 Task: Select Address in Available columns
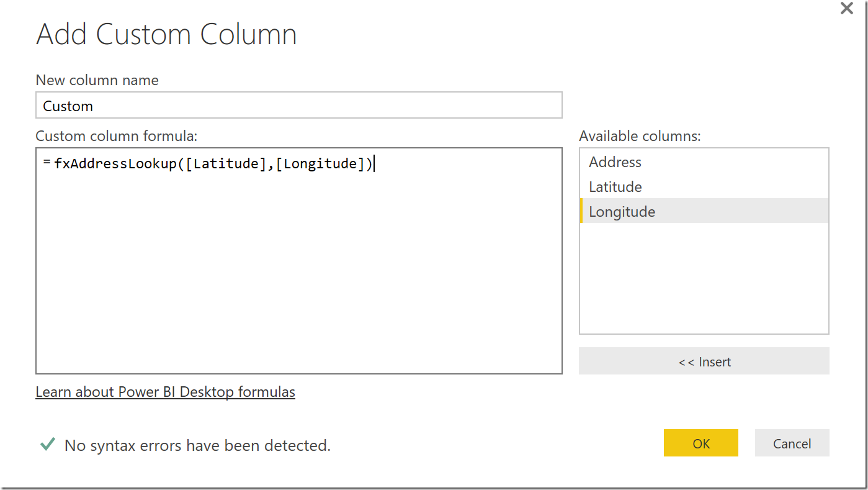click(x=615, y=162)
